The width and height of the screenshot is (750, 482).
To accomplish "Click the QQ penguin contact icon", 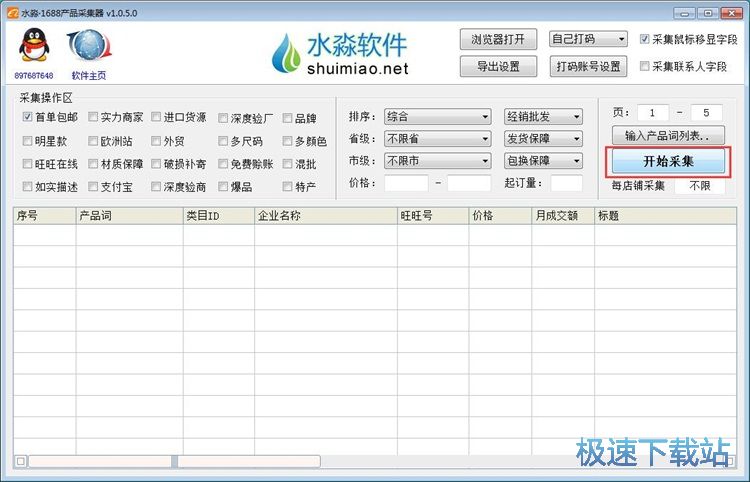I will 34,44.
